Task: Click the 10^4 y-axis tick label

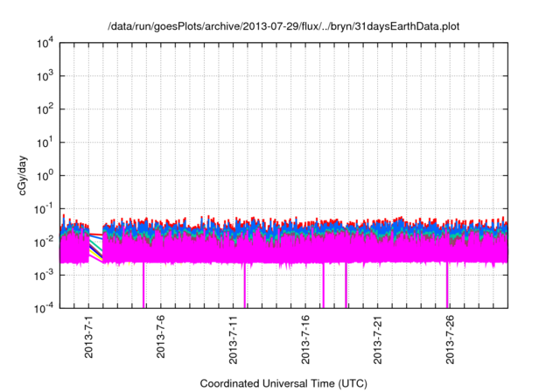Action: (x=45, y=43)
